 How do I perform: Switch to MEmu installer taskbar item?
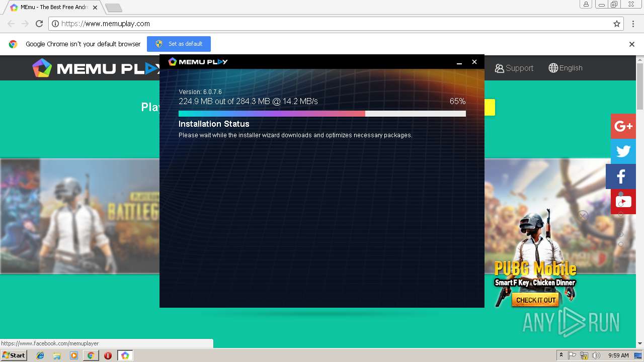(x=125, y=355)
